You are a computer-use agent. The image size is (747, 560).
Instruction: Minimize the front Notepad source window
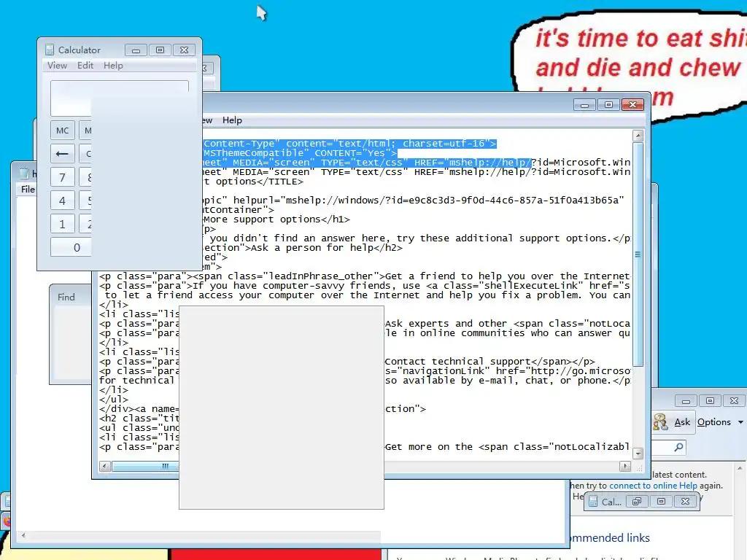(x=584, y=105)
